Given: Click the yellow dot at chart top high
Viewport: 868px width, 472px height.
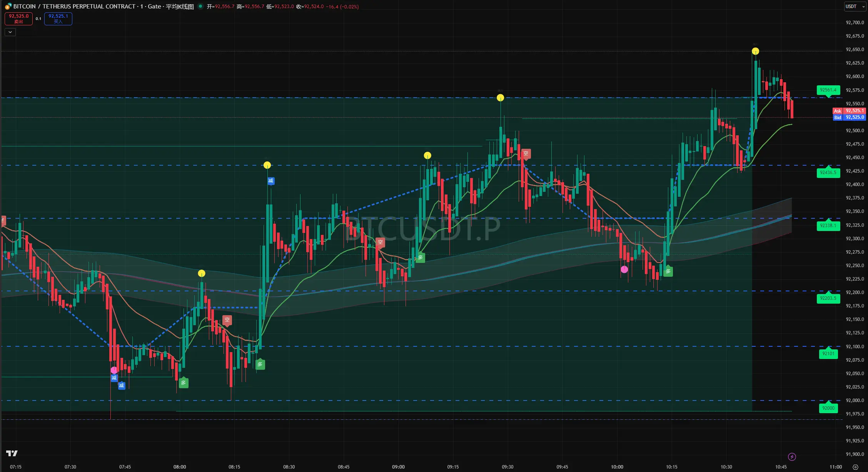Looking at the screenshot, I should coord(755,51).
